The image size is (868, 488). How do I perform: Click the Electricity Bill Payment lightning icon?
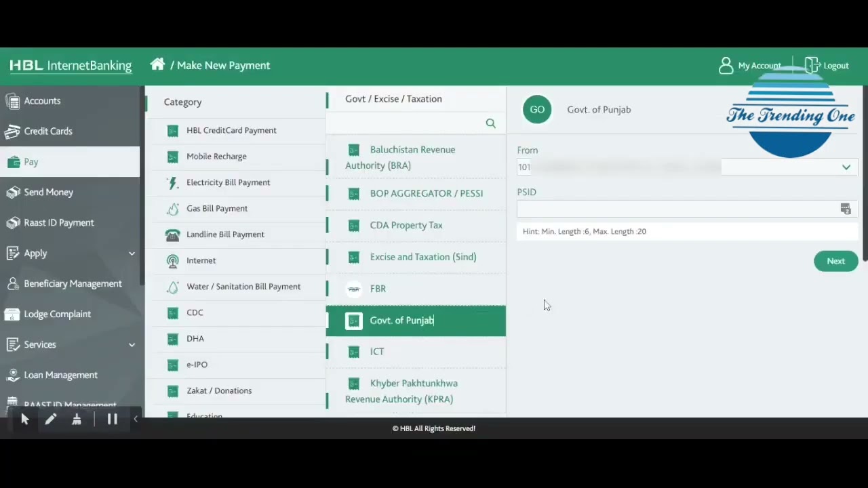pos(173,183)
